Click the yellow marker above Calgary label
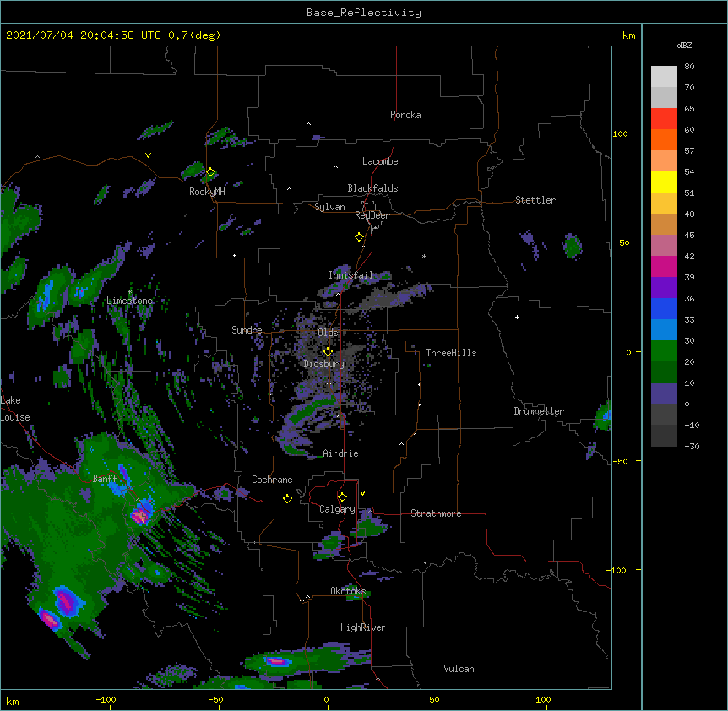This screenshot has height=711, width=728. [x=342, y=497]
